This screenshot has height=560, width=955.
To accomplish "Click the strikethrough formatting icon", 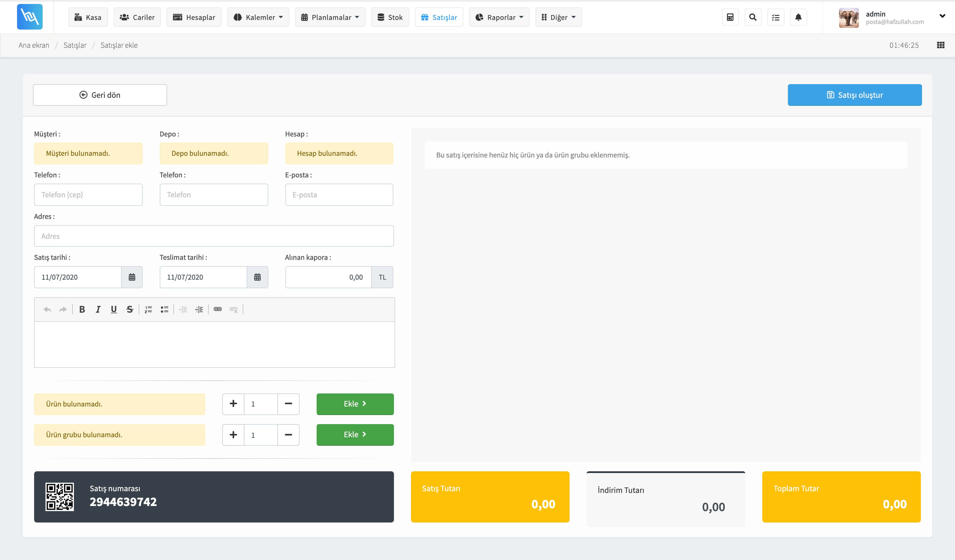I will (130, 309).
